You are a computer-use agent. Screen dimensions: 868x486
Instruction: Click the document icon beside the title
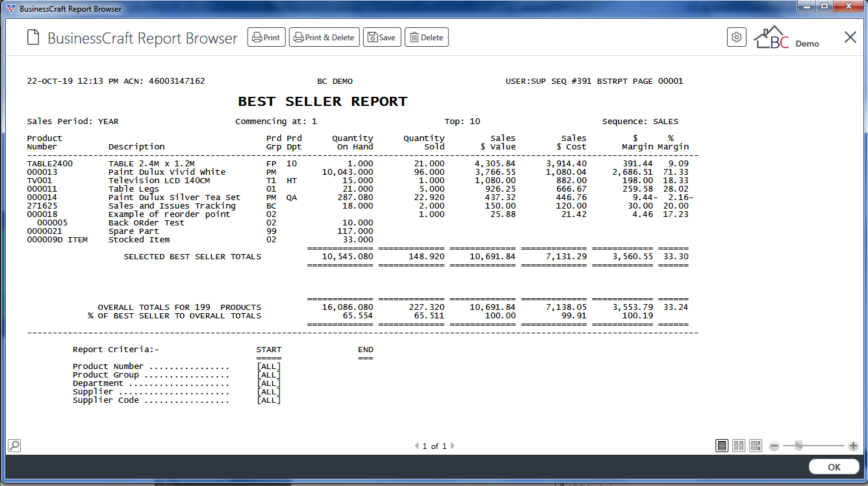tap(33, 38)
